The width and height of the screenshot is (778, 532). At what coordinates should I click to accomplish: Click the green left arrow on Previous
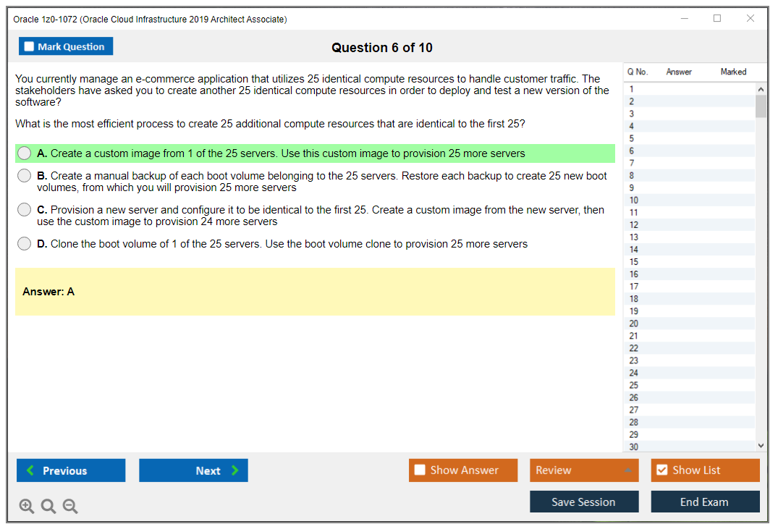tap(30, 470)
